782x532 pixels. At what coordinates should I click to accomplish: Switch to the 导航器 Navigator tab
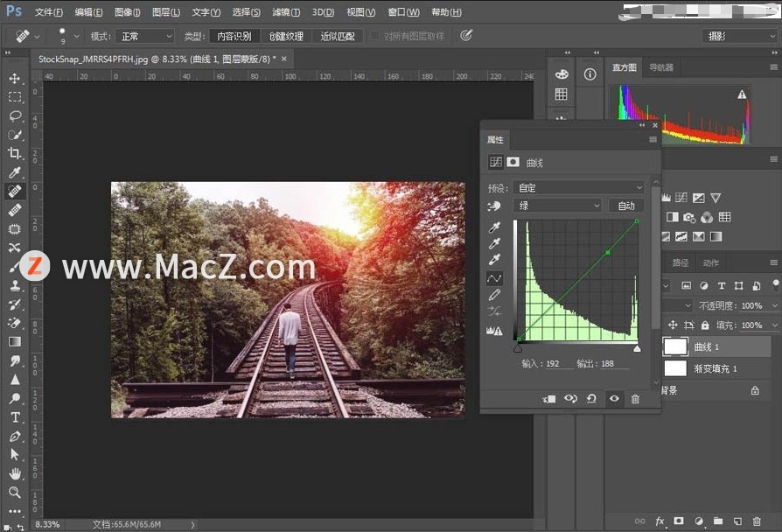(x=661, y=67)
